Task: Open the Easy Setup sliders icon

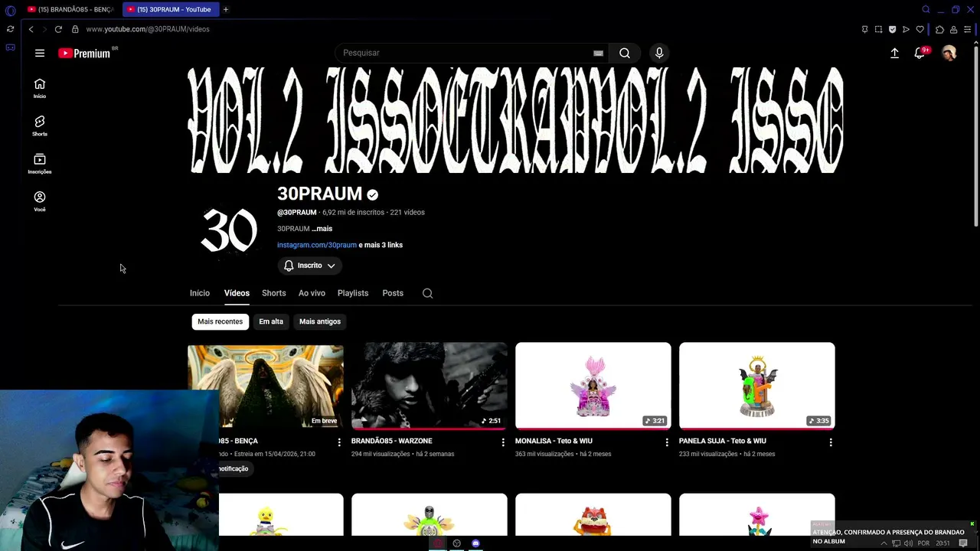Action: 967,30
